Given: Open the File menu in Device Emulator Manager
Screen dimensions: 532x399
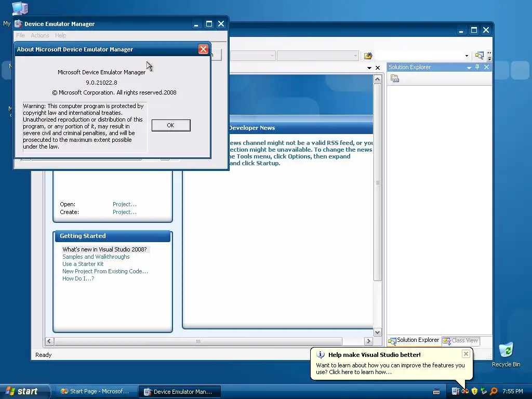Looking at the screenshot, I should 20,35.
